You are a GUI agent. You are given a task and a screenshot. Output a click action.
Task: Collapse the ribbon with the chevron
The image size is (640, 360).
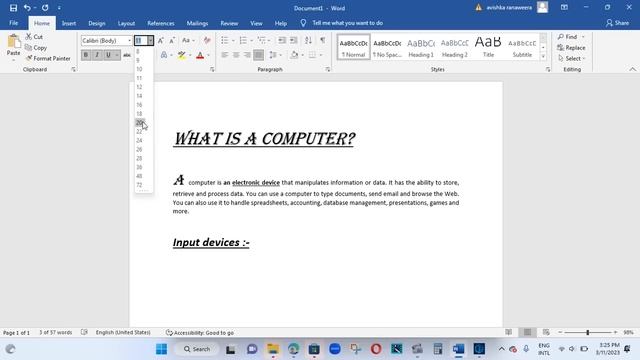632,69
